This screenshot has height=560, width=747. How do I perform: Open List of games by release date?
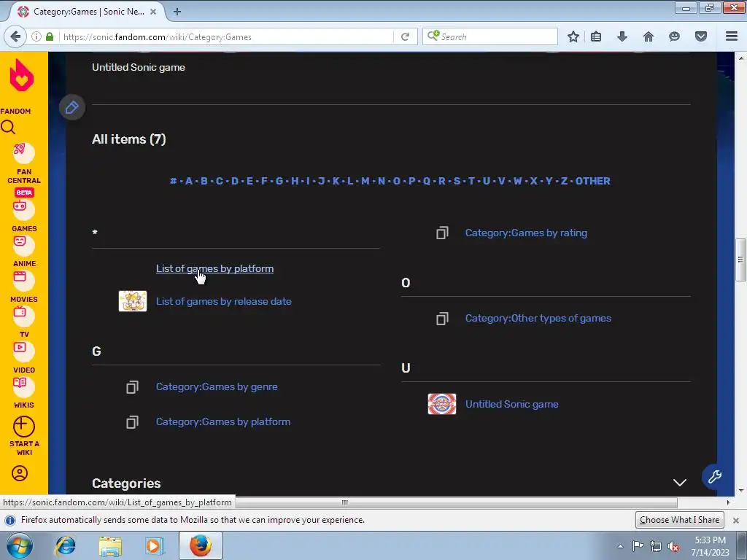(x=224, y=301)
